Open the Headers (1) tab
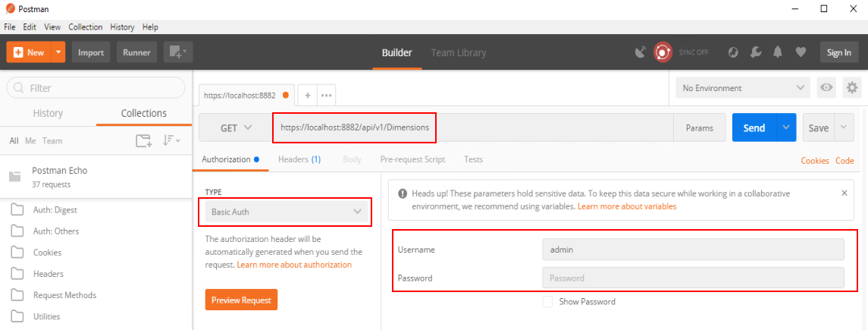This screenshot has width=868, height=330. (299, 159)
